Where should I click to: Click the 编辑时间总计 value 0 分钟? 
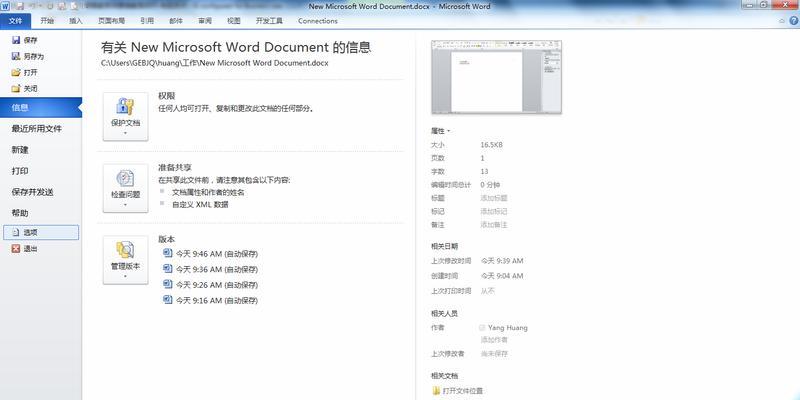point(490,185)
